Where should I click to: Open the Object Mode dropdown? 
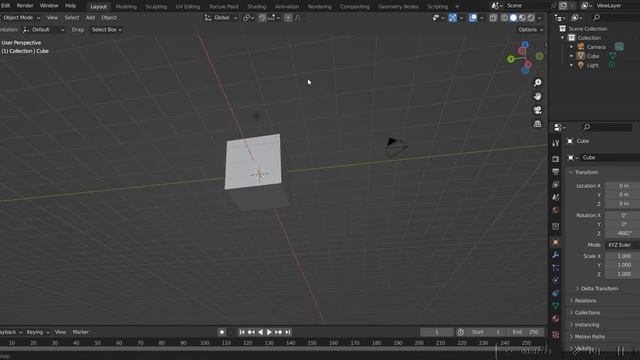pos(20,18)
